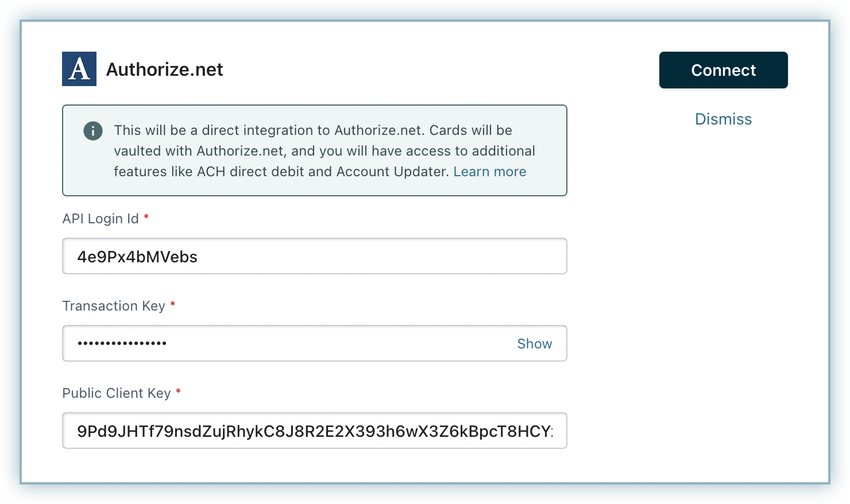This screenshot has width=850, height=504.
Task: Dismiss the Authorize.net setup panel
Action: tap(723, 119)
